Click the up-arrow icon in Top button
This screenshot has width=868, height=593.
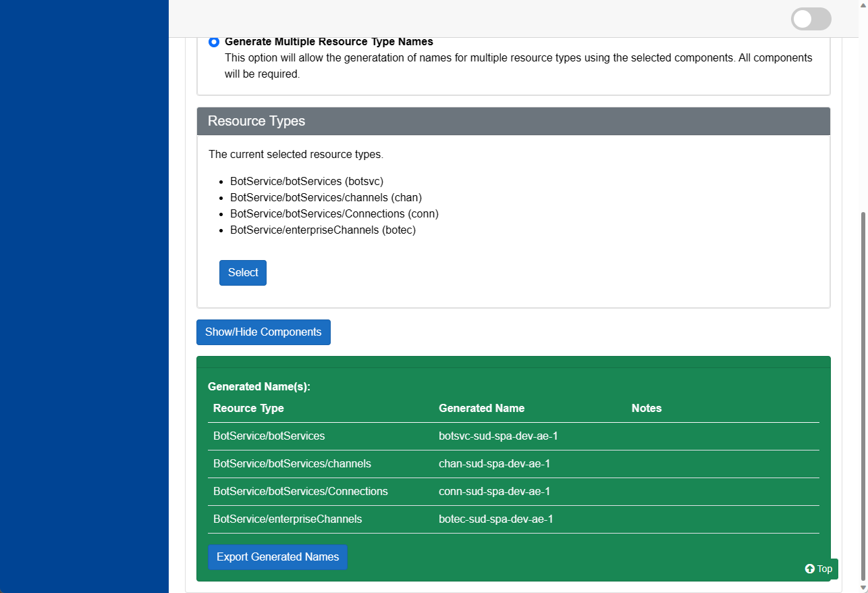[810, 569]
